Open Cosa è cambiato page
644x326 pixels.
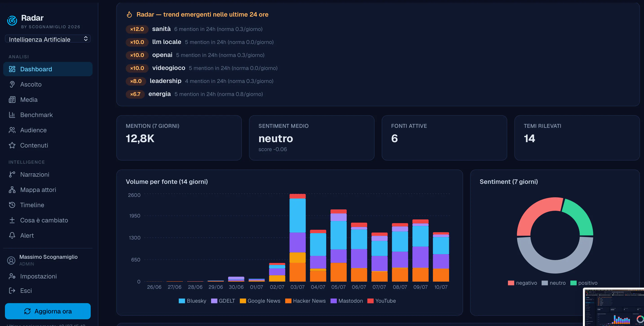(x=48, y=220)
